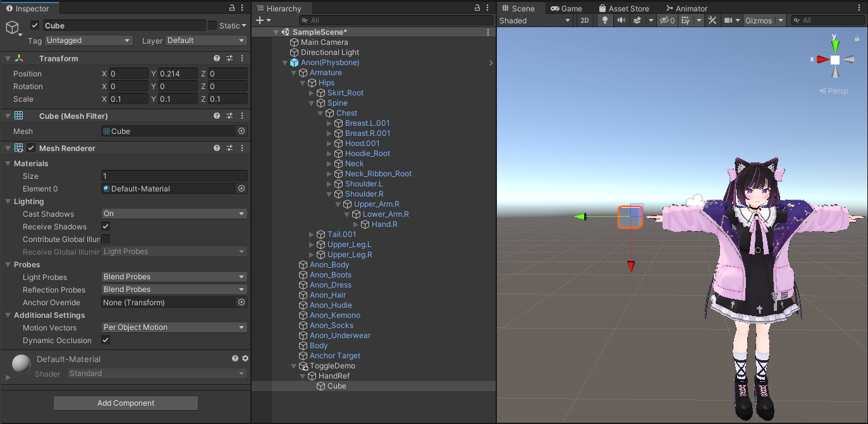Switch to the Game tab
The height and width of the screenshot is (424, 868).
566,8
